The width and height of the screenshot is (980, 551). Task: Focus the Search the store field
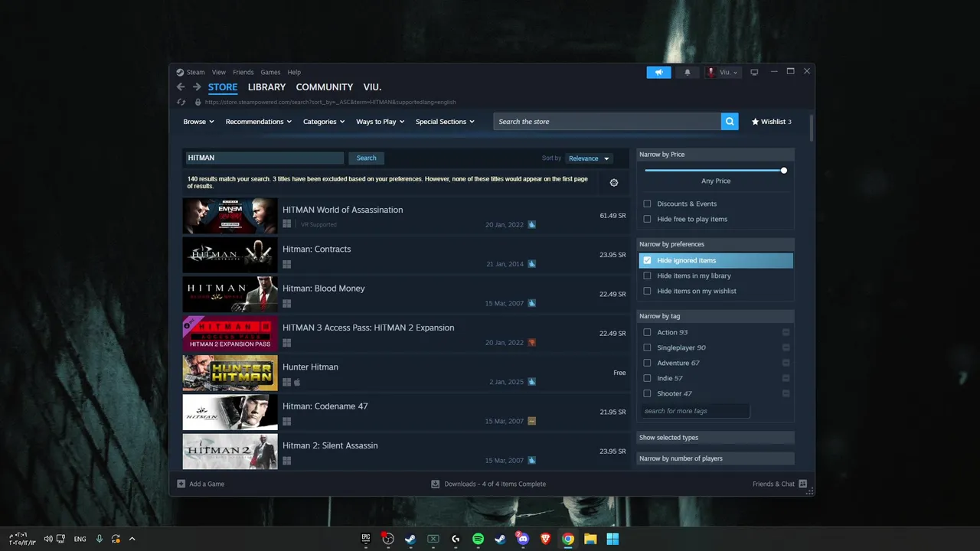click(x=607, y=122)
